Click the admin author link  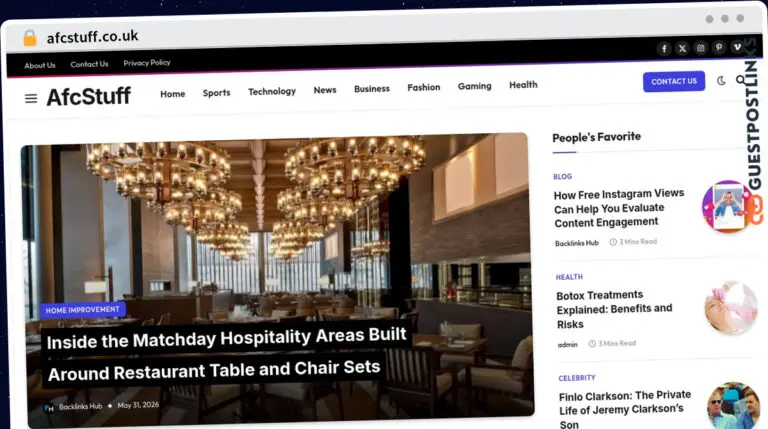click(x=567, y=345)
